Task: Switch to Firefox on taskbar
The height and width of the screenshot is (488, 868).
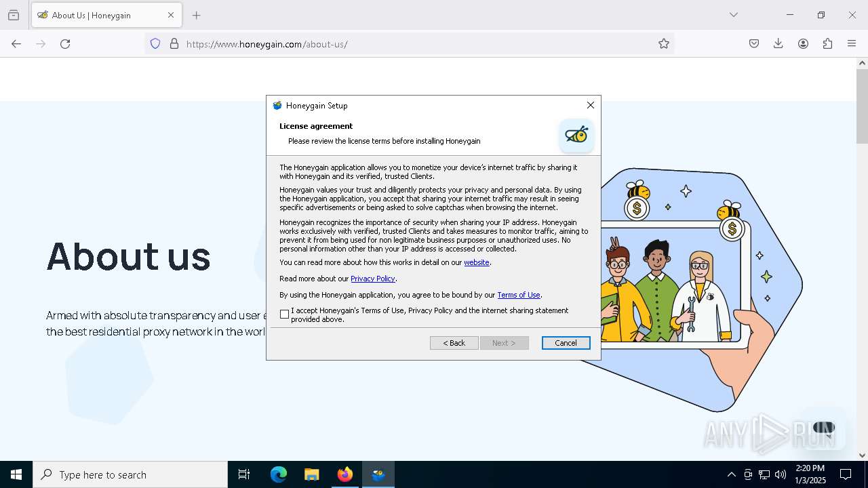Action: (x=345, y=474)
